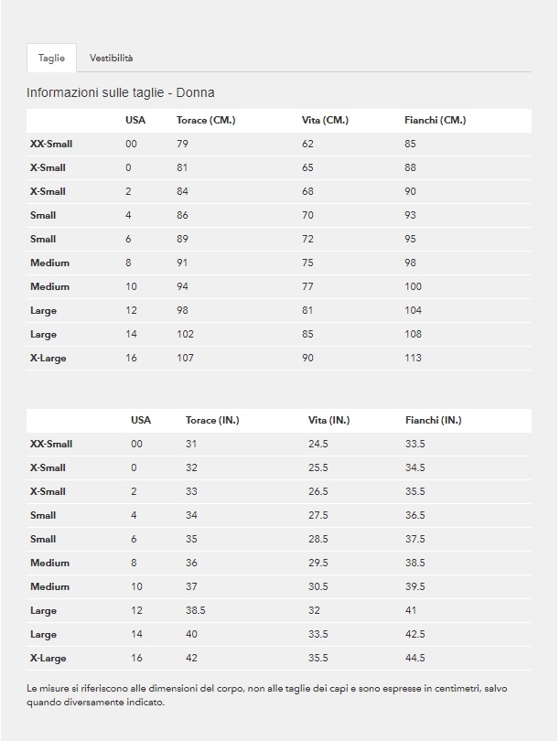Select the Taglie tab

coord(51,58)
